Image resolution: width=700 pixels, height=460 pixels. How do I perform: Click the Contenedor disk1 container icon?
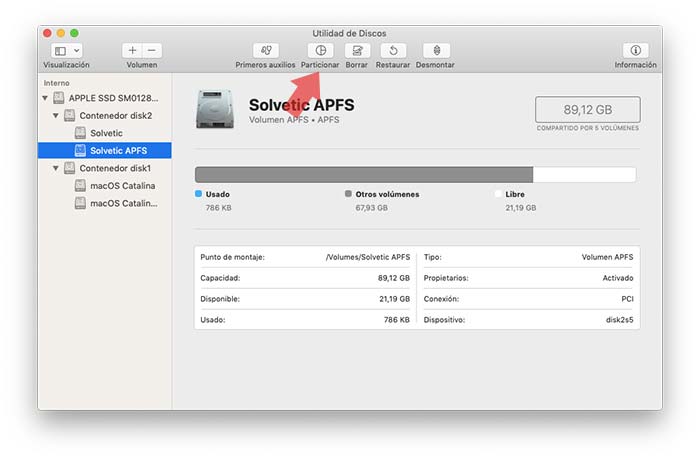tap(69, 168)
